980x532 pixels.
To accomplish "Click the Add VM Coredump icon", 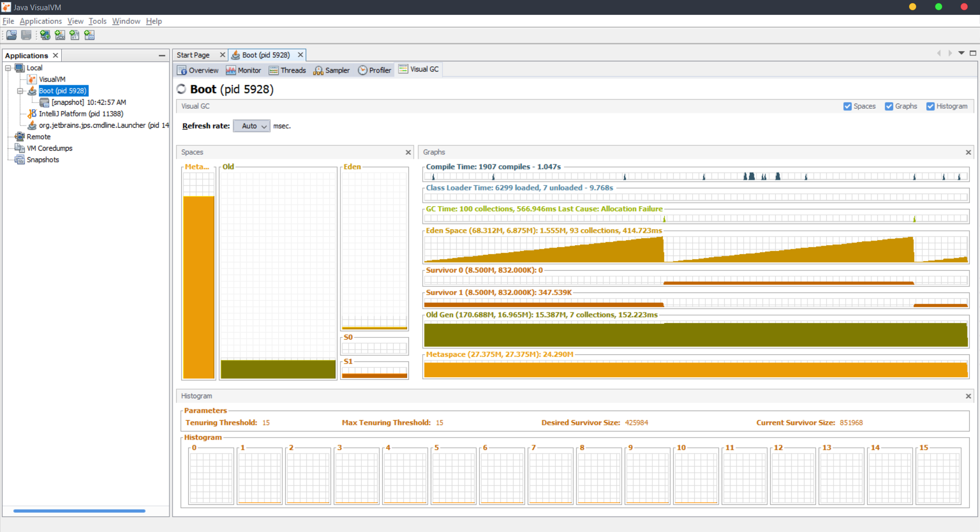I will [75, 35].
